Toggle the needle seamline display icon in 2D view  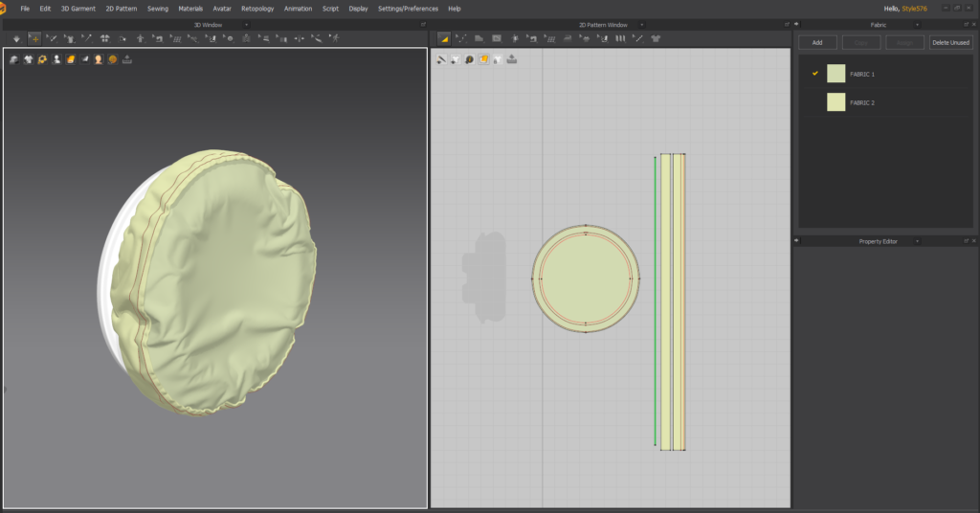tap(441, 59)
